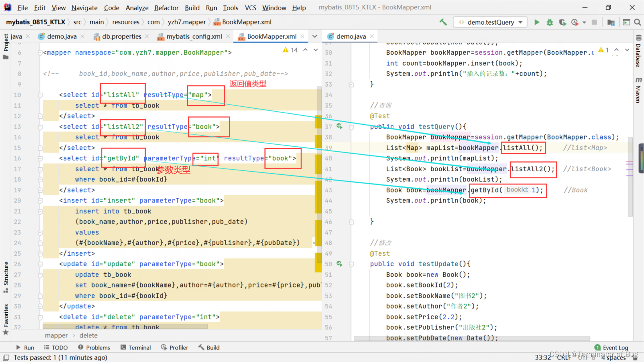Open the Terminal tool window

136,348
